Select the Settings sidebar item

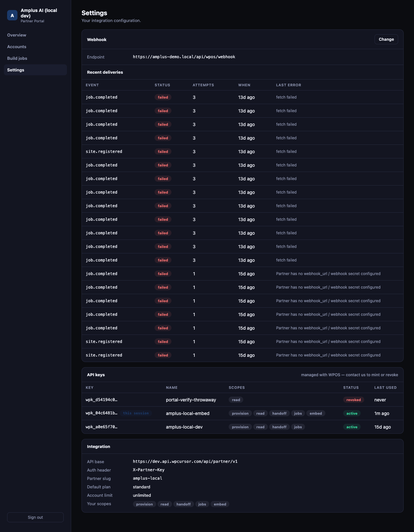[35, 70]
